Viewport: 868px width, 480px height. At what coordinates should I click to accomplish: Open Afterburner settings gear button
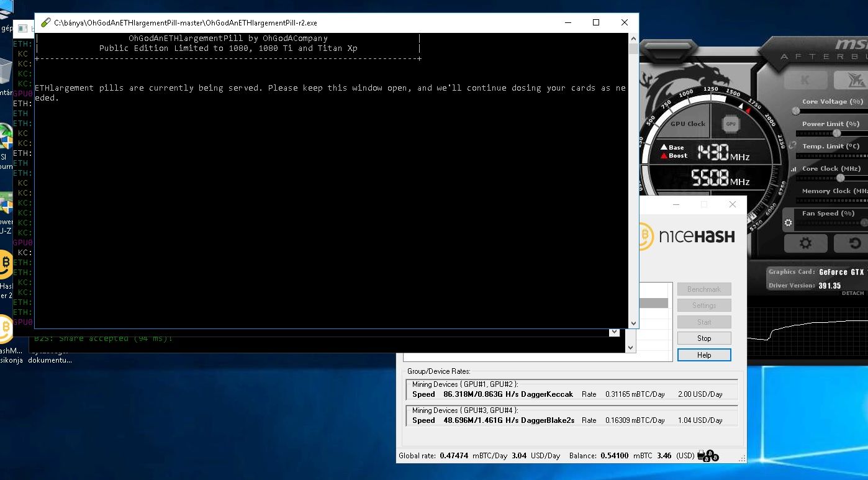point(805,243)
